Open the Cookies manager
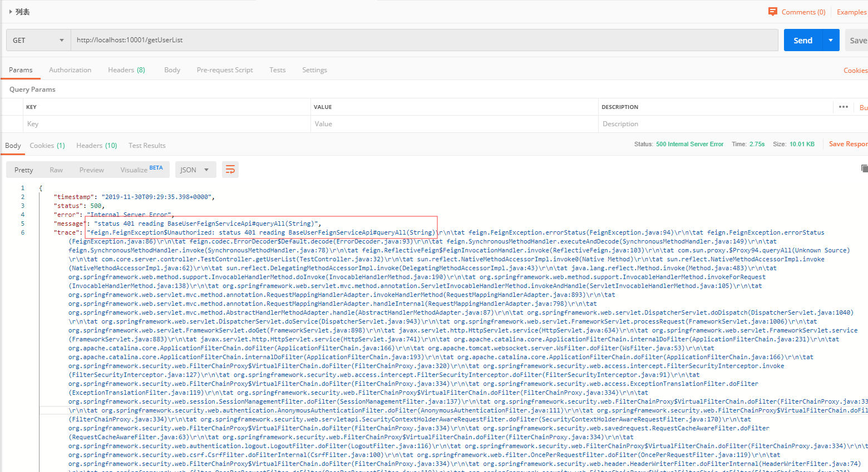 pos(855,69)
